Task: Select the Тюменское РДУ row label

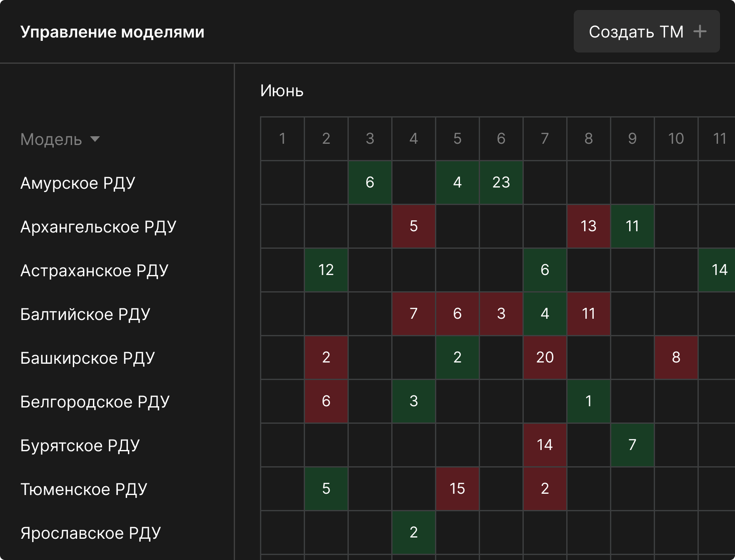Action: 84,489
